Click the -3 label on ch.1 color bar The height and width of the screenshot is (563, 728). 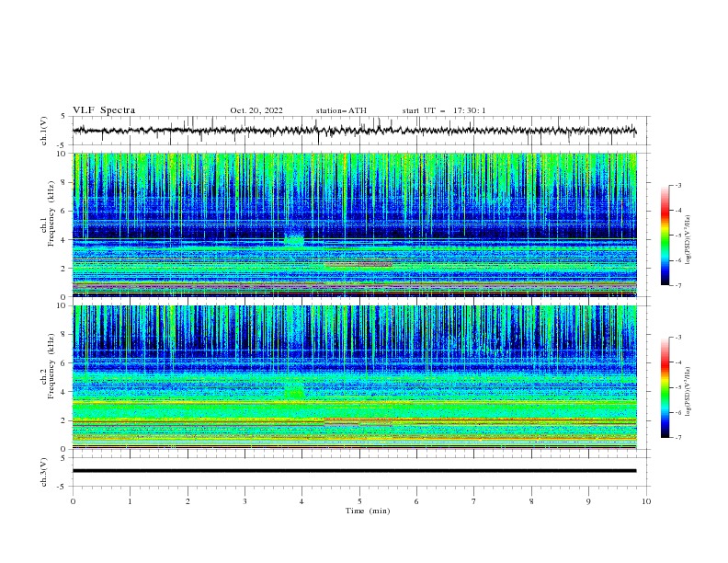[x=678, y=185]
